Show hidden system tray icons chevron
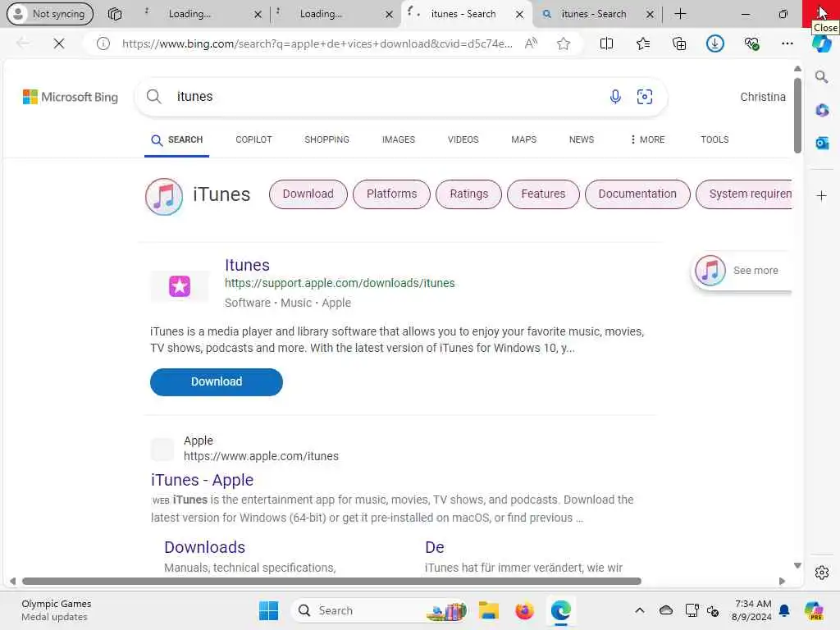The height and width of the screenshot is (630, 840). 640,610
